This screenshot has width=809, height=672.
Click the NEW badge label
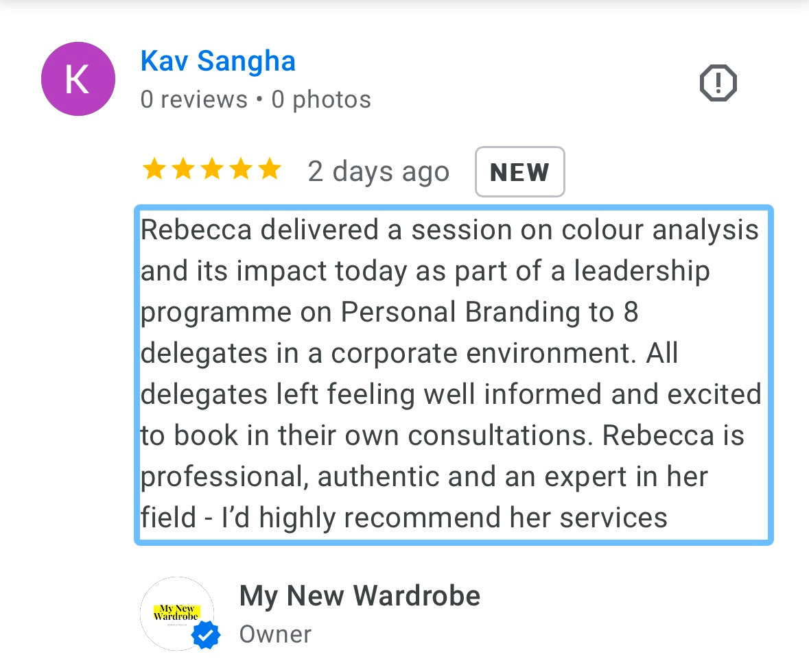point(519,172)
